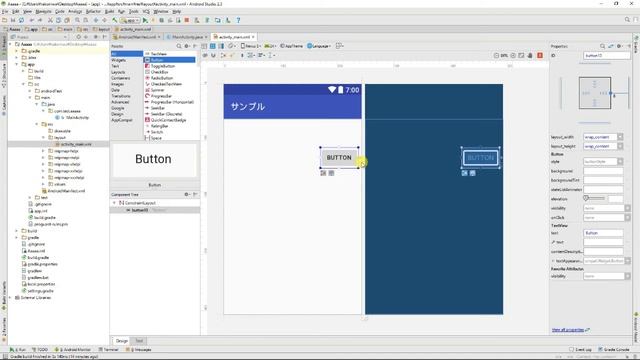640x360 pixels.
Task: Click the ID input field in Properties
Action: (607, 56)
